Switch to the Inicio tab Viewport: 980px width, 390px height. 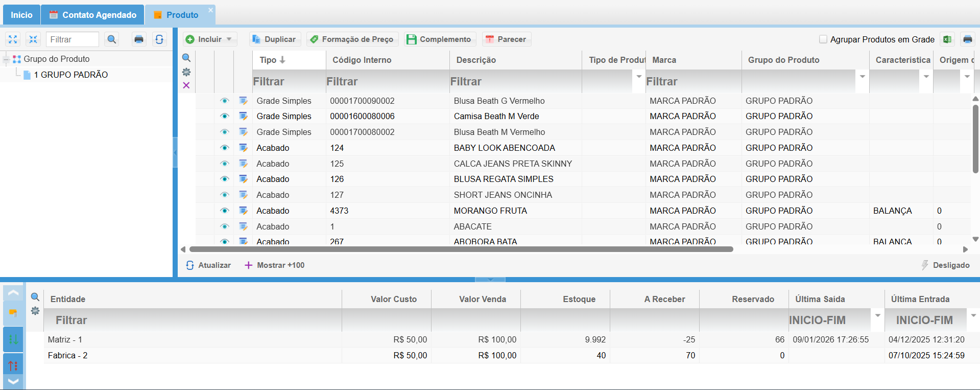tap(21, 15)
